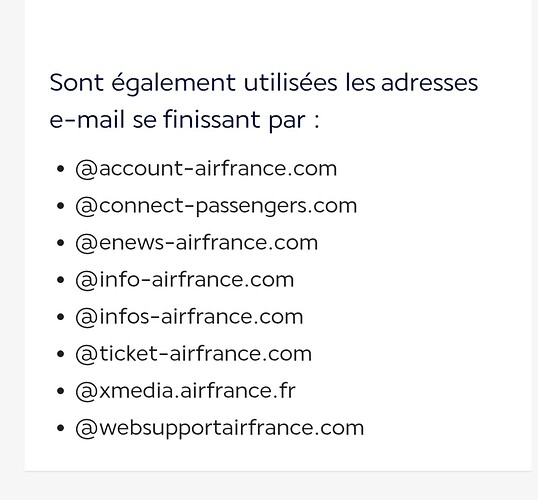
Task: Click the @account-airfrance.com list entry
Action: pyautogui.click(x=206, y=169)
